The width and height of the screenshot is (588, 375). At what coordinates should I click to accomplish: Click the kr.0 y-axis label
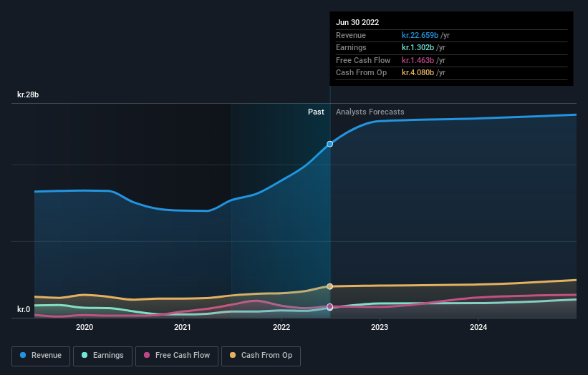tap(24, 309)
